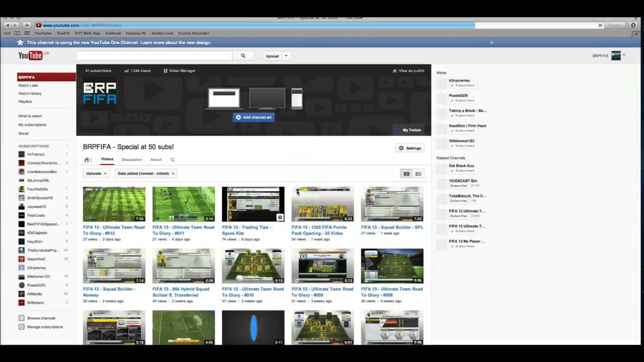Click the NepentheZ subscription avatar
The image size is (644, 362).
tap(22, 259)
